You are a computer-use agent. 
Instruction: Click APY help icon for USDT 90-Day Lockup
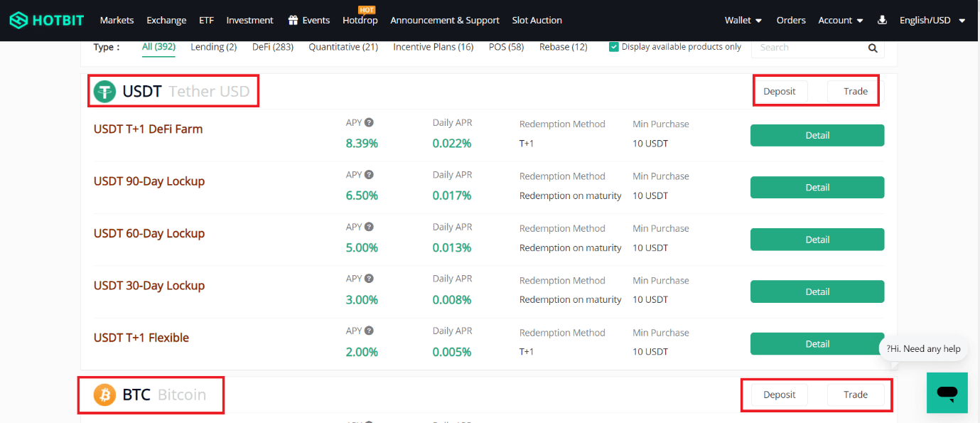point(370,175)
